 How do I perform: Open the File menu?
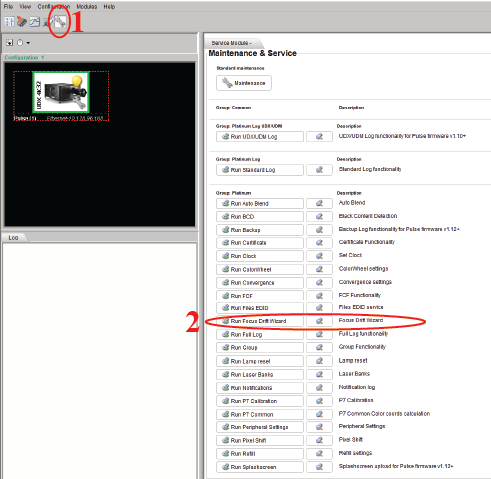pyautogui.click(x=8, y=6)
